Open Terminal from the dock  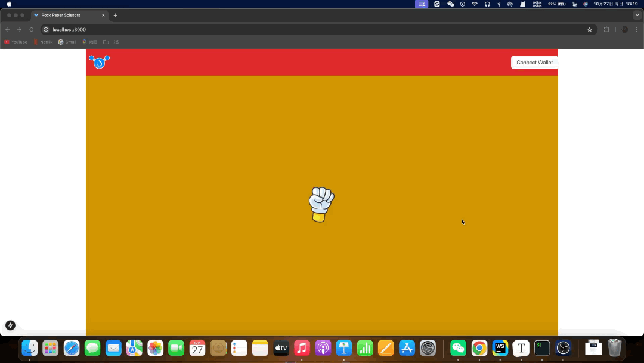pos(542,348)
